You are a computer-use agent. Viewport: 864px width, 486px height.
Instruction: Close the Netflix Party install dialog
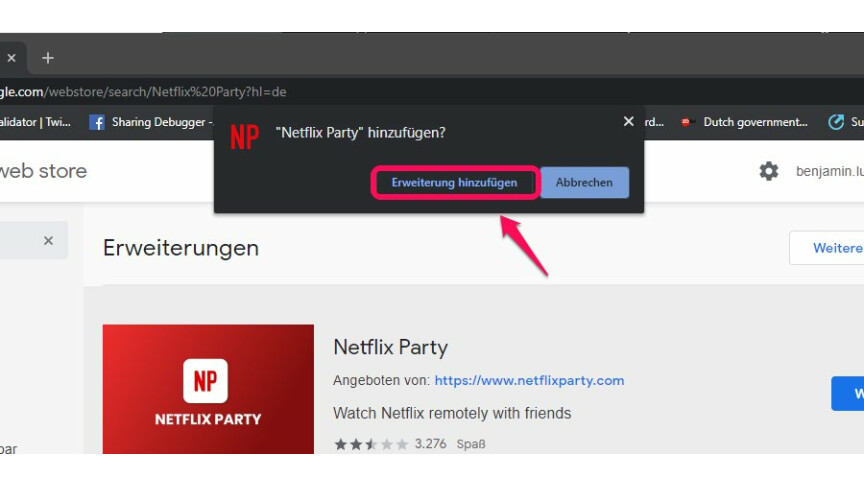[628, 121]
